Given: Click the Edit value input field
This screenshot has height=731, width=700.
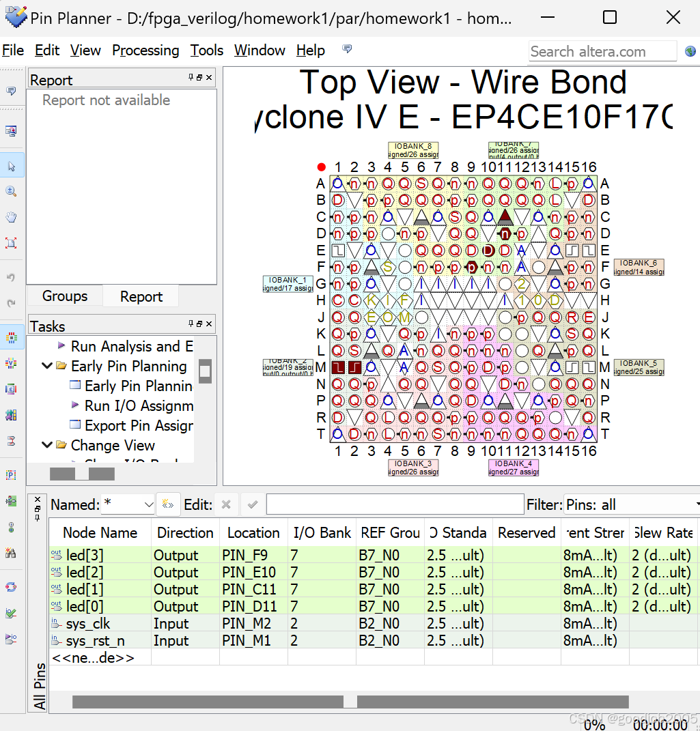Looking at the screenshot, I should click(395, 504).
